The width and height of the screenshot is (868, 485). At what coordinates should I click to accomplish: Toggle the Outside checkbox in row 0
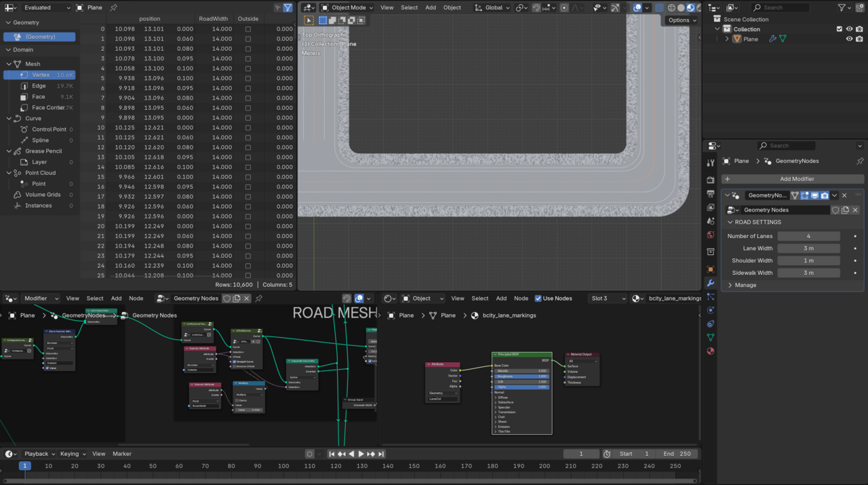[x=248, y=29]
